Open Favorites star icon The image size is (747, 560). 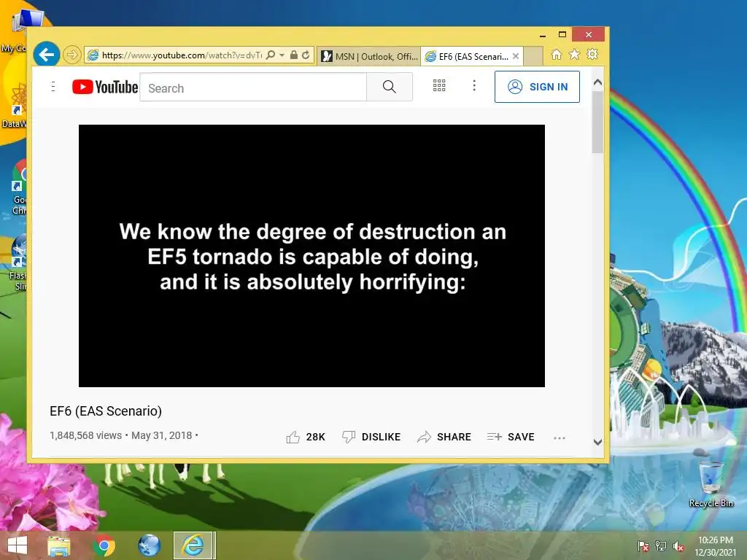575,54
